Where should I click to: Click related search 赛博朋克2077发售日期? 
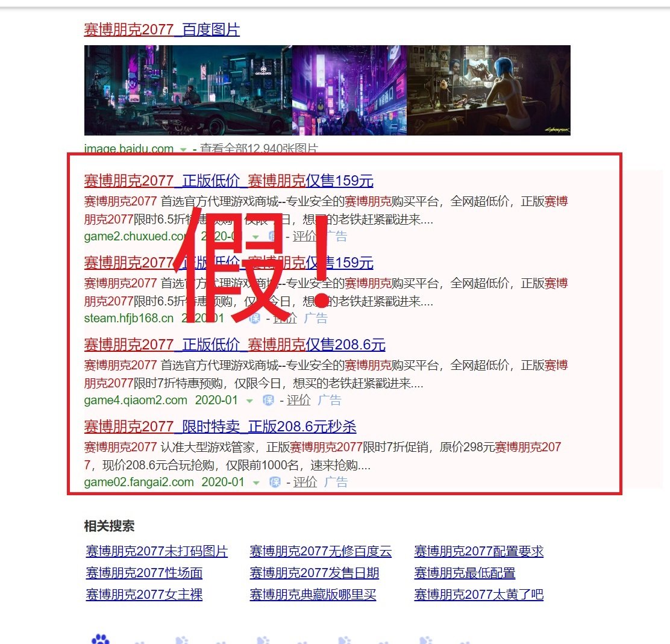(x=314, y=573)
